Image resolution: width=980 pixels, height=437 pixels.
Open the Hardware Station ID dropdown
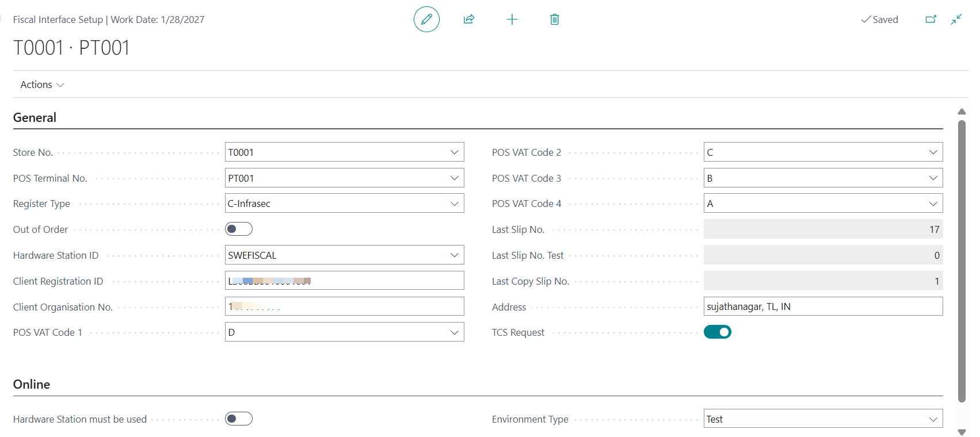(x=454, y=255)
